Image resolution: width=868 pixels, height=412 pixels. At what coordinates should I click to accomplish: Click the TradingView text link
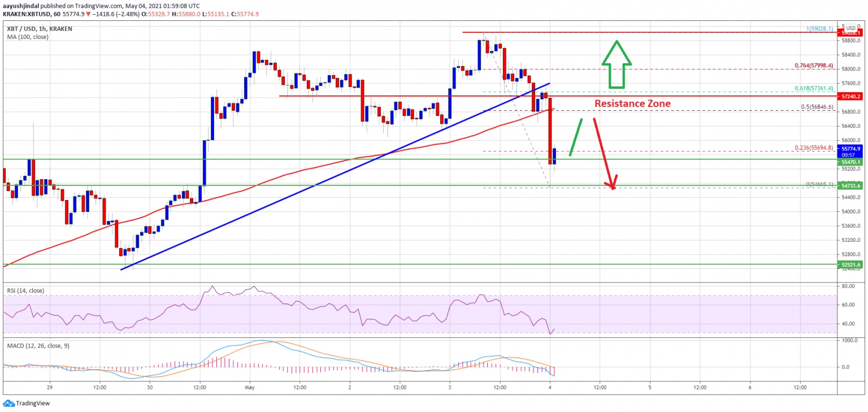click(33, 404)
